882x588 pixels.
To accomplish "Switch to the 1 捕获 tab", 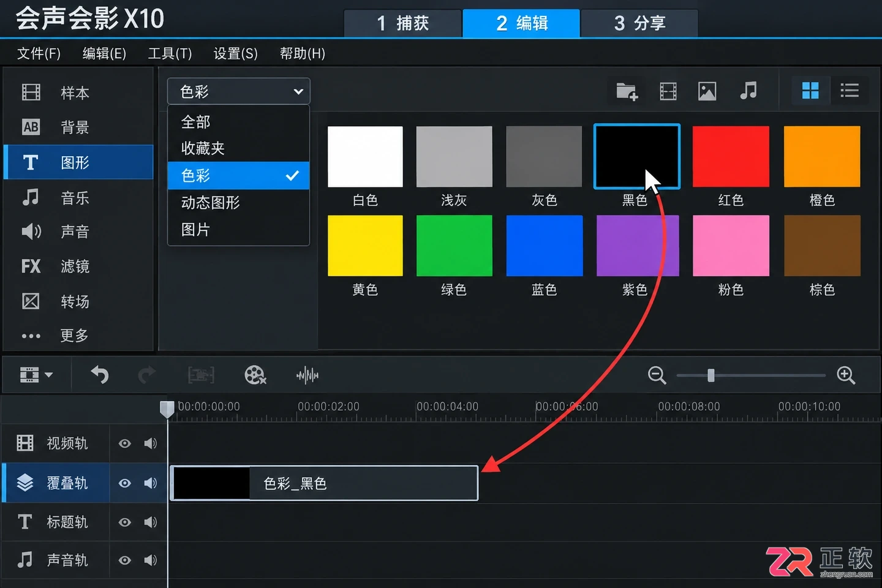I will [402, 23].
